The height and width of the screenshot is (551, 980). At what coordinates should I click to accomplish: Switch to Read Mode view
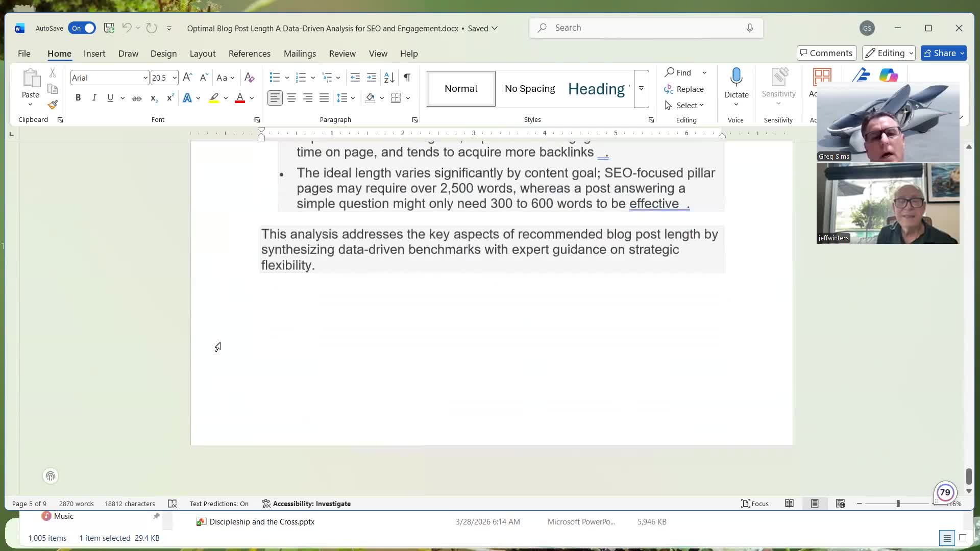pos(789,504)
